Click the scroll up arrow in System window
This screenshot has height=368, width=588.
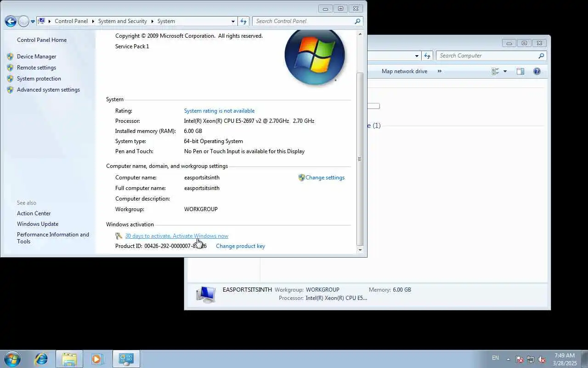[x=360, y=34]
